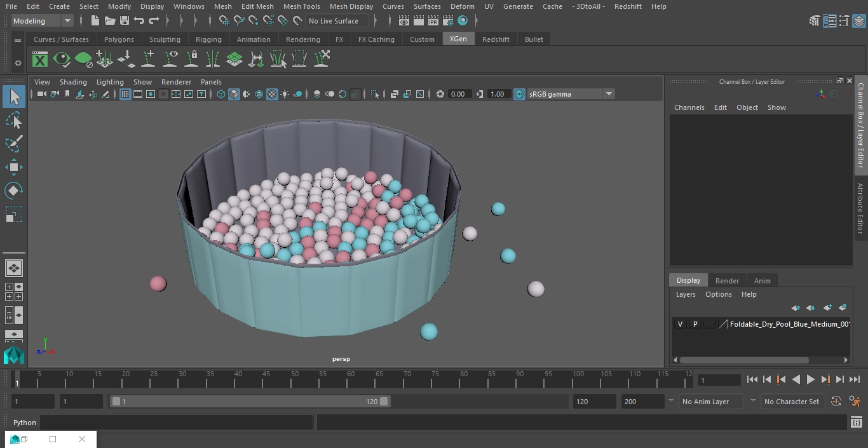Click the Select camera icon in the viewport toolbar
The height and width of the screenshot is (448, 868).
[41, 94]
